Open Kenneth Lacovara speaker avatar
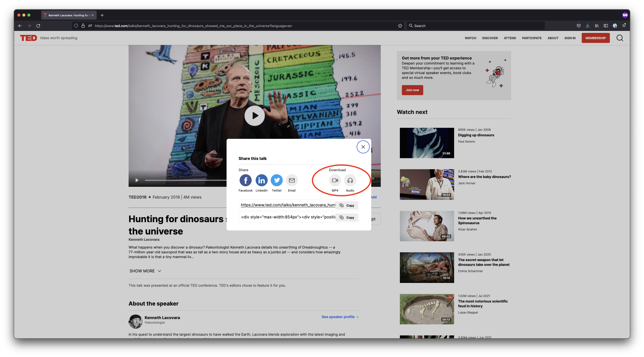The height and width of the screenshot is (357, 644). [136, 321]
